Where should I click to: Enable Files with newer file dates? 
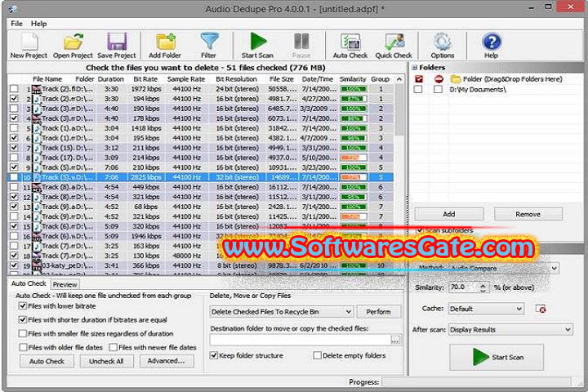click(113, 347)
